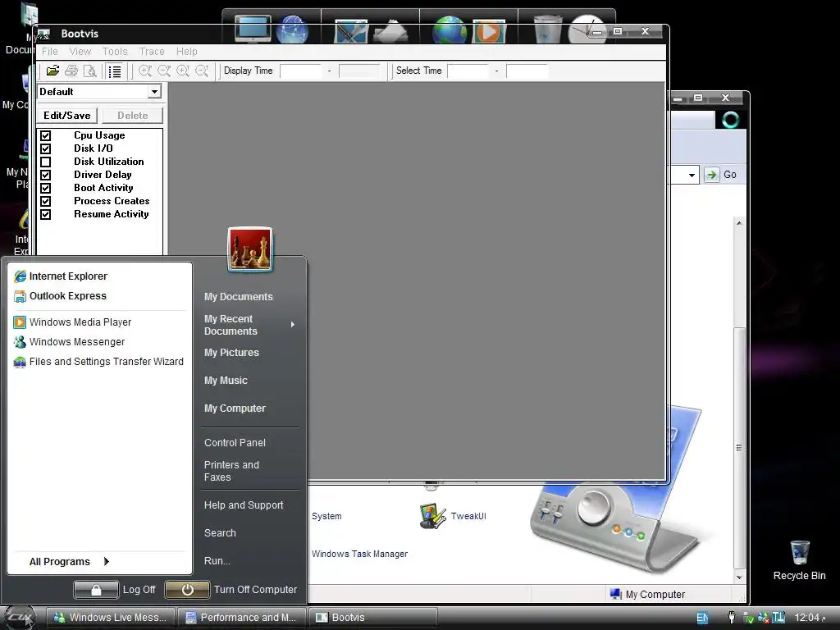Open the Trace menu in Bootvis
Image resolution: width=840 pixels, height=630 pixels.
152,52
